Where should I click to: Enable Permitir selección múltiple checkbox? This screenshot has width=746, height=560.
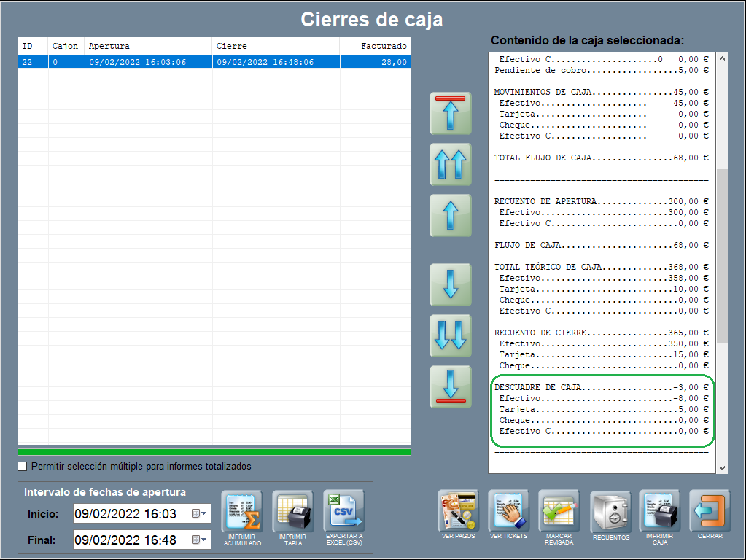(x=23, y=466)
